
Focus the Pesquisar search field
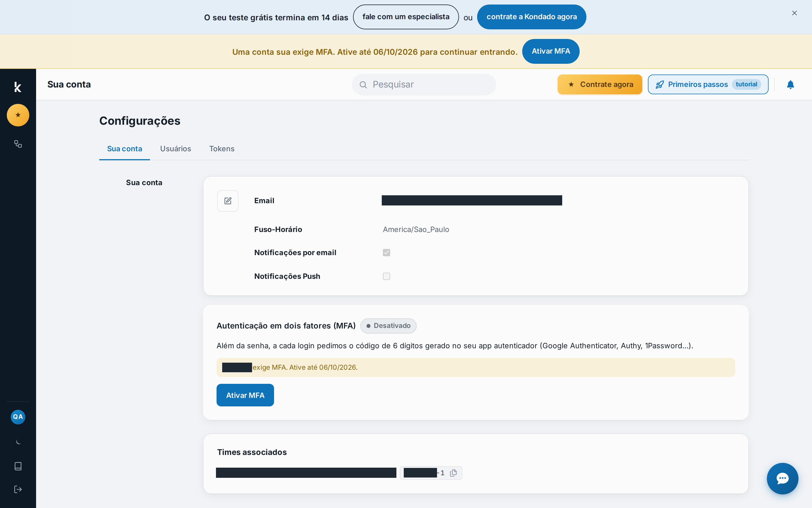coord(424,85)
